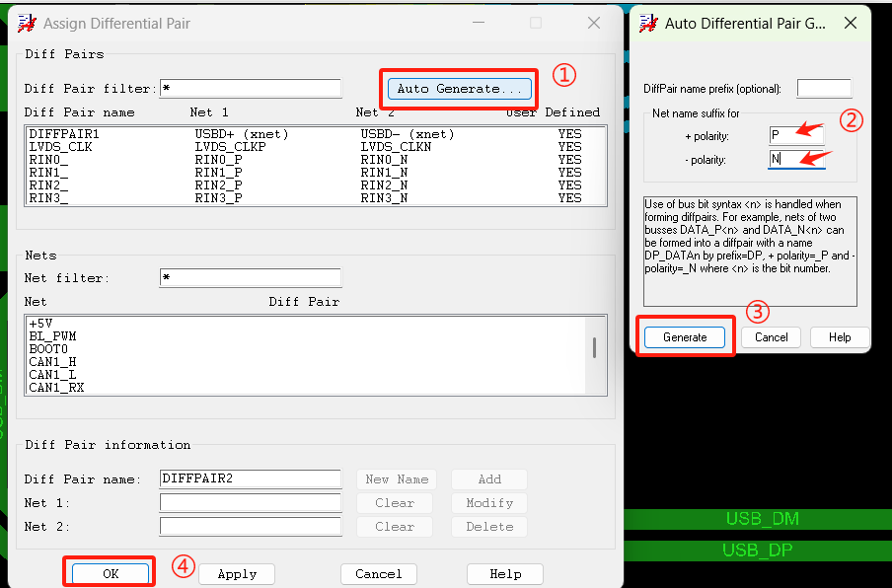Click the Net 2 input field
This screenshot has width=892, height=588.
click(x=251, y=527)
